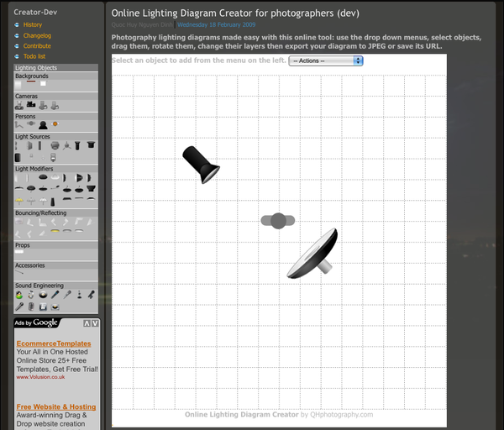
Task: Add the orange-head person top-view icon
Action: point(55,123)
